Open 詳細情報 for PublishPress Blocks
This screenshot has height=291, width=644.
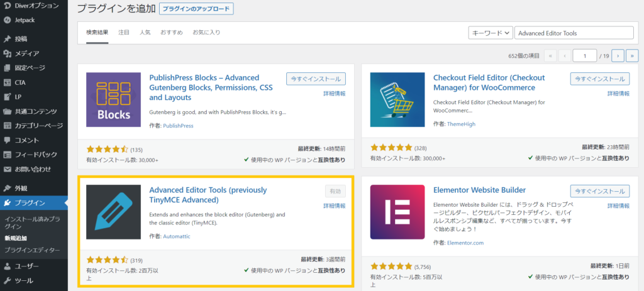point(335,94)
